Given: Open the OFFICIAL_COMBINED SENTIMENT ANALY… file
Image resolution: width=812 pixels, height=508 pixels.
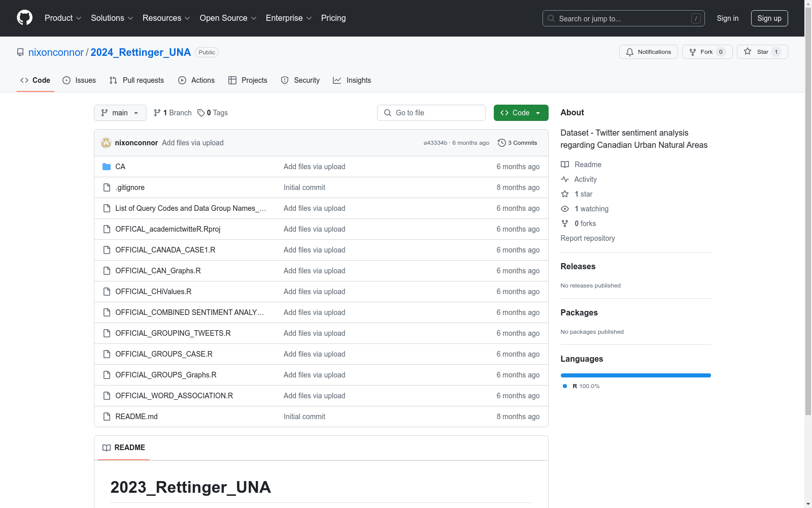Looking at the screenshot, I should click(190, 312).
